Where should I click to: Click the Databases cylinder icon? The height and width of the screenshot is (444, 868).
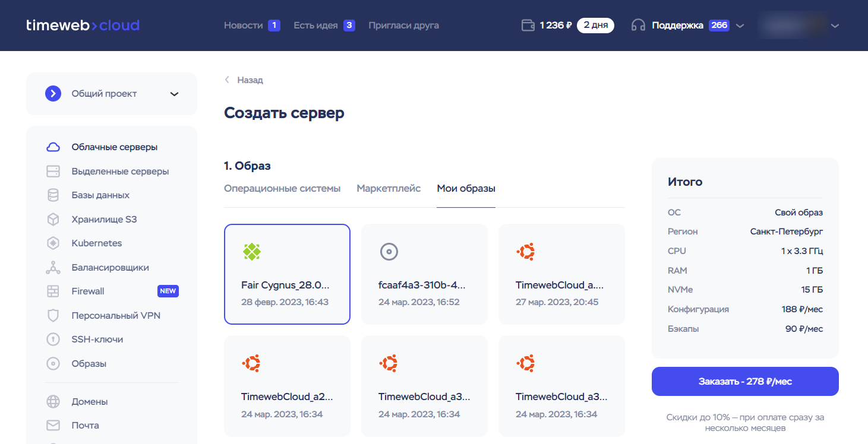53,195
